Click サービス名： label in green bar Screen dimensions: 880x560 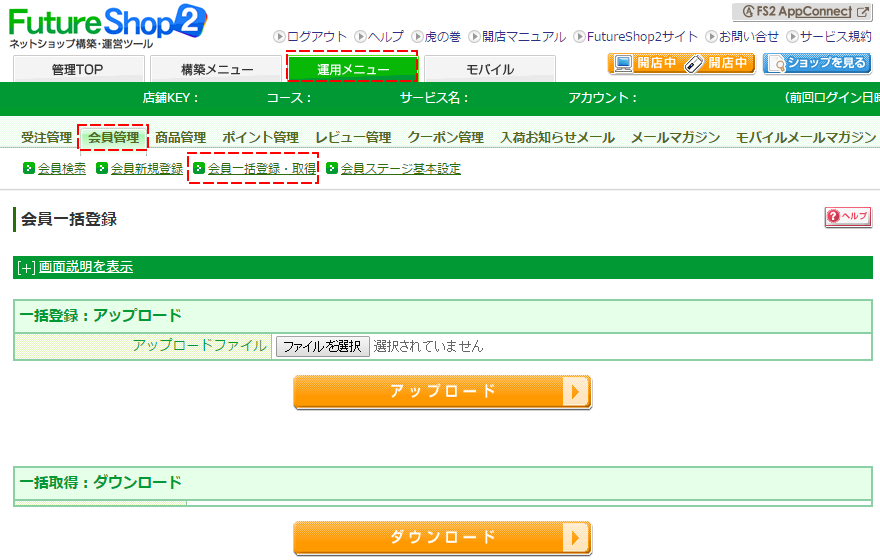[x=434, y=98]
